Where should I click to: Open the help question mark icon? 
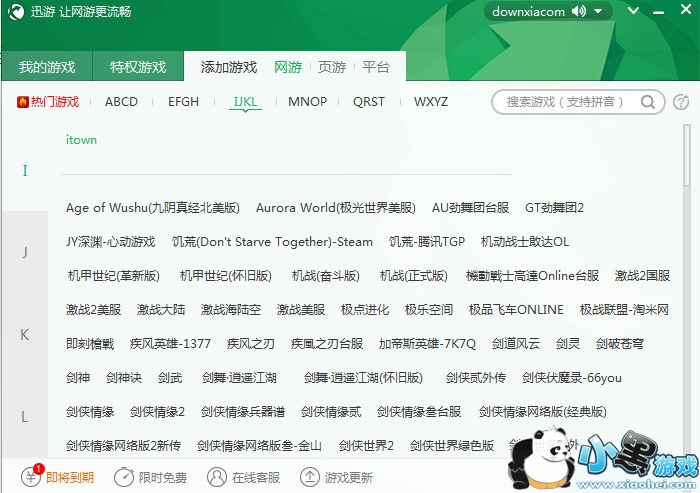point(681,102)
